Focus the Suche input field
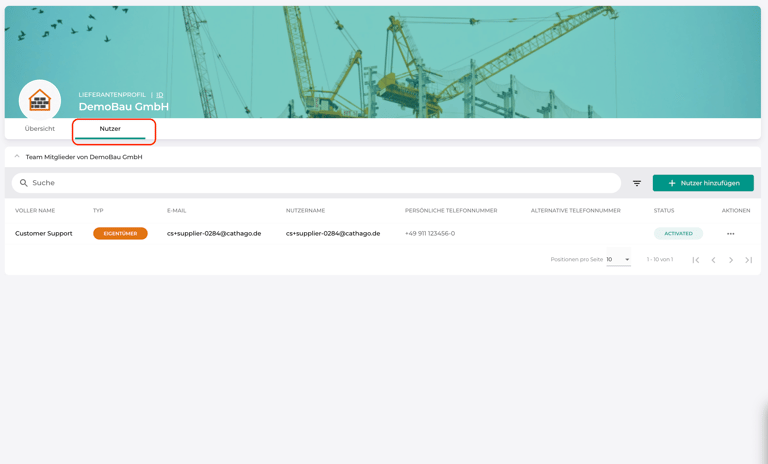Image resolution: width=768 pixels, height=464 pixels. click(320, 183)
